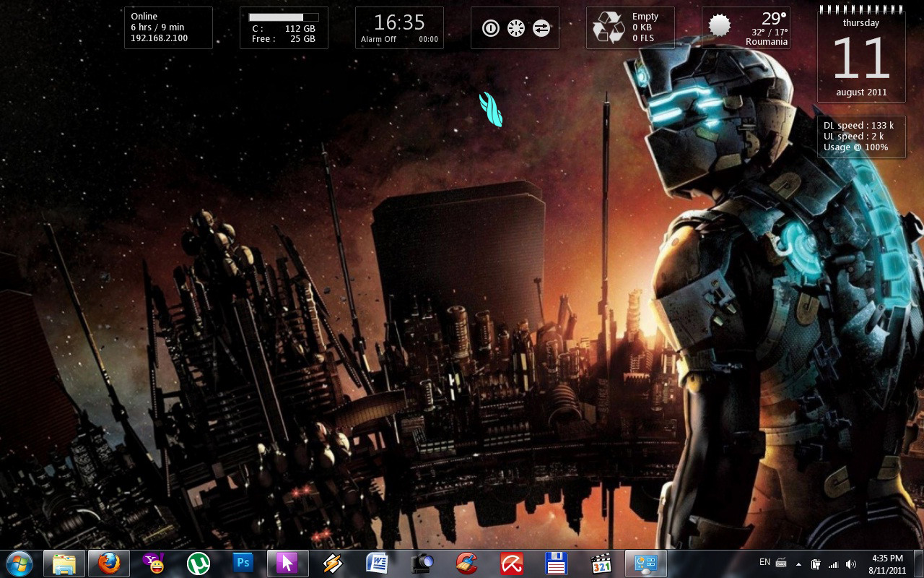Open Winamp lightning bolt taskbar icon

coord(332,563)
